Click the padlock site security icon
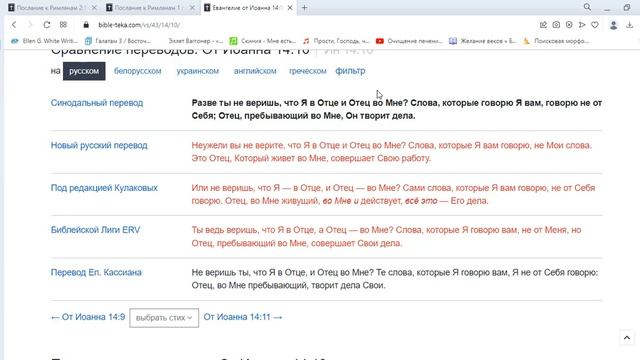Viewport: 640px width, 360px height. [x=86, y=25]
